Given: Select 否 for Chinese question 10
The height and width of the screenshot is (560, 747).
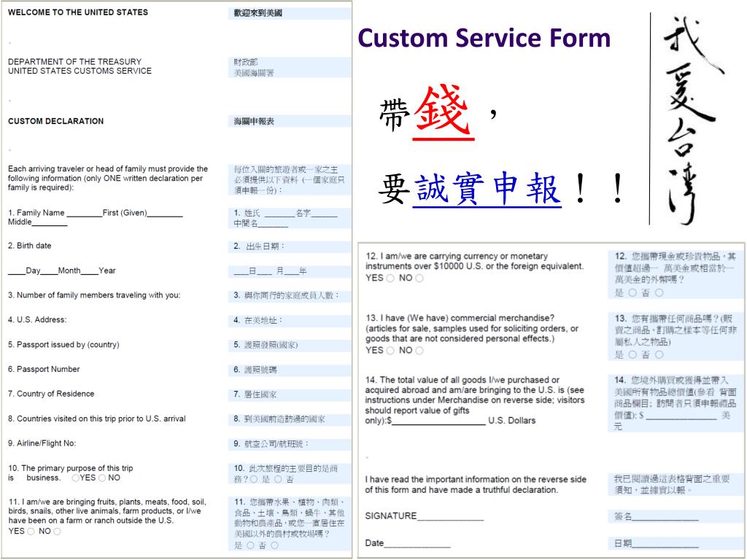Looking at the screenshot, I should [278, 480].
